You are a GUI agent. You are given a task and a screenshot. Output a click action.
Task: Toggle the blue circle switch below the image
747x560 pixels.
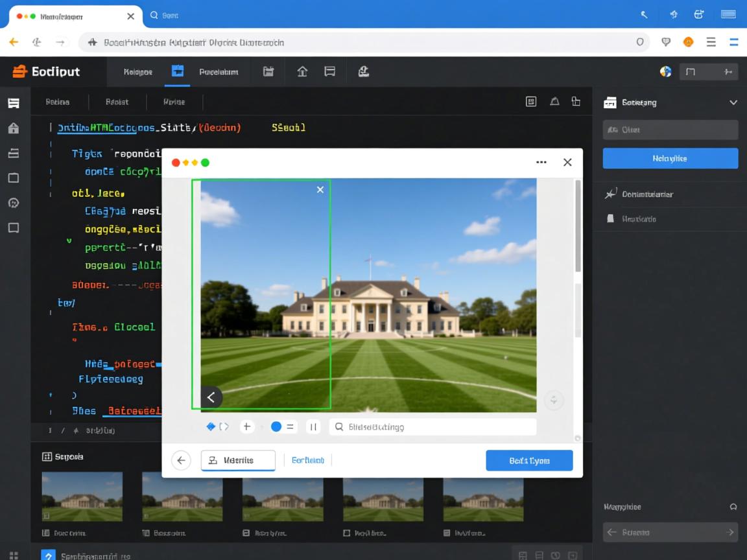(x=276, y=426)
